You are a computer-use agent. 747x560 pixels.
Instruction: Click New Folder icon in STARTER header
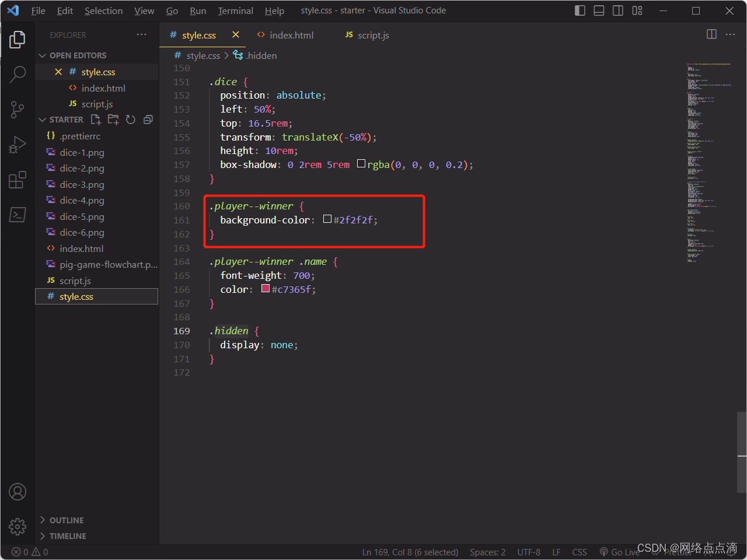point(113,120)
